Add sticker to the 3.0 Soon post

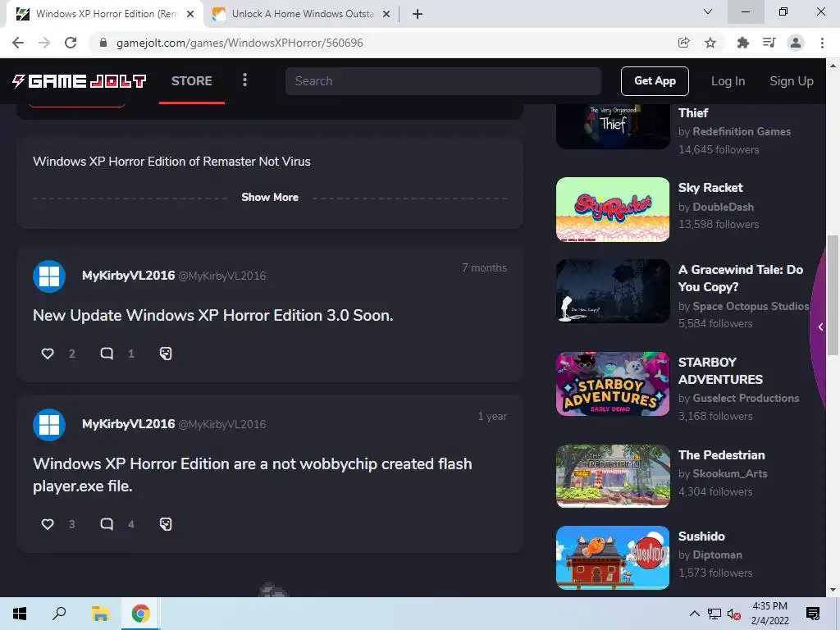coord(166,354)
